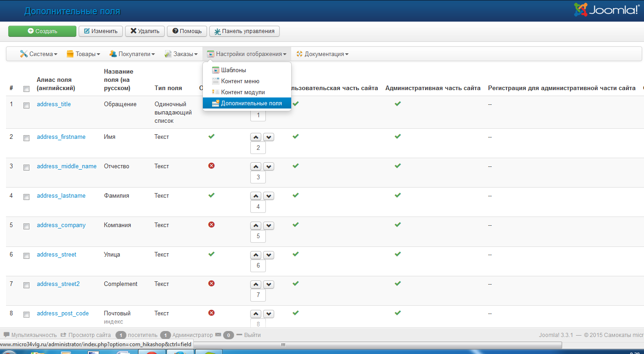Toggle address_title checkmark under Административная часть сайта
Screen dimensions: 644x354
click(398, 103)
